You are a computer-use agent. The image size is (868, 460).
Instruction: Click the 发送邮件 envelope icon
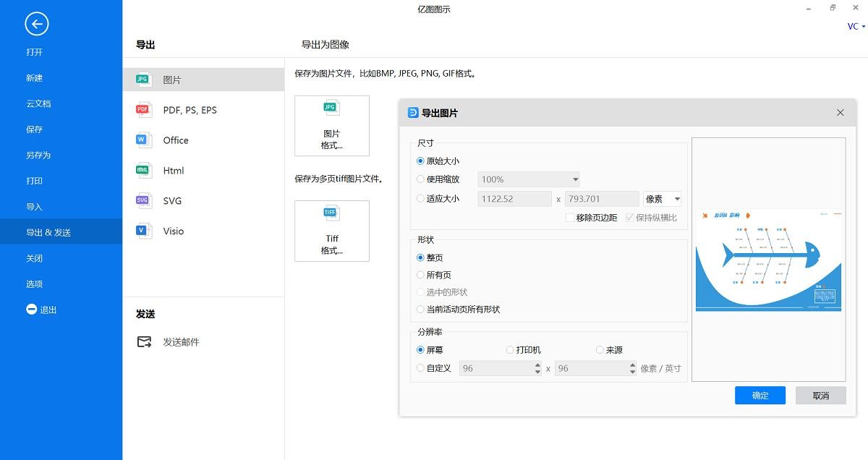[144, 342]
